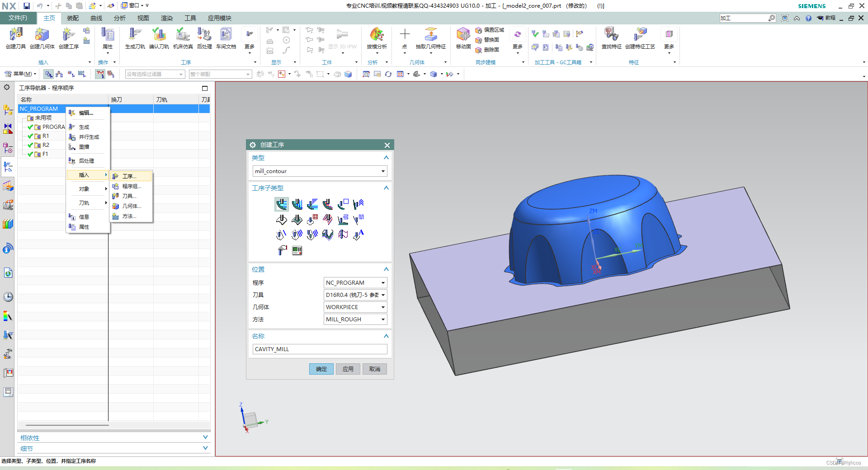Expand the 相依性 (Dependencies) panel section
The width and height of the screenshot is (868, 470).
[114, 437]
